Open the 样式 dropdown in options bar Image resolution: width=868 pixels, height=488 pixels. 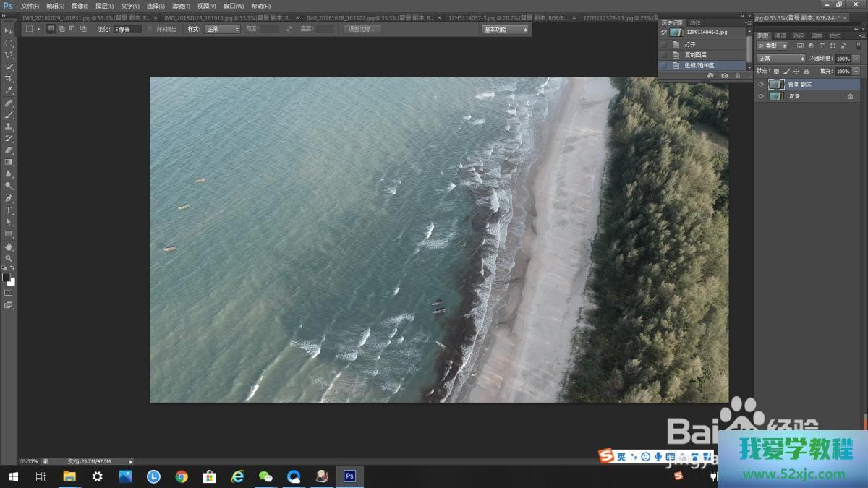click(x=222, y=29)
